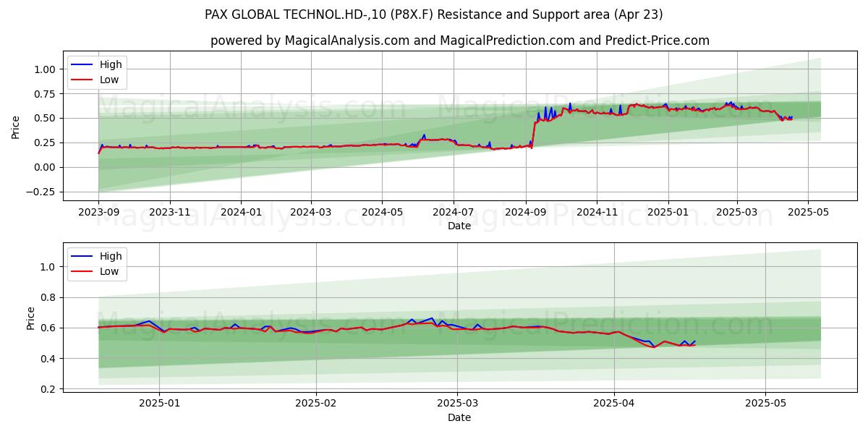Click the '2025-05' date label on top chart axis
The image size is (868, 434).
click(x=808, y=212)
